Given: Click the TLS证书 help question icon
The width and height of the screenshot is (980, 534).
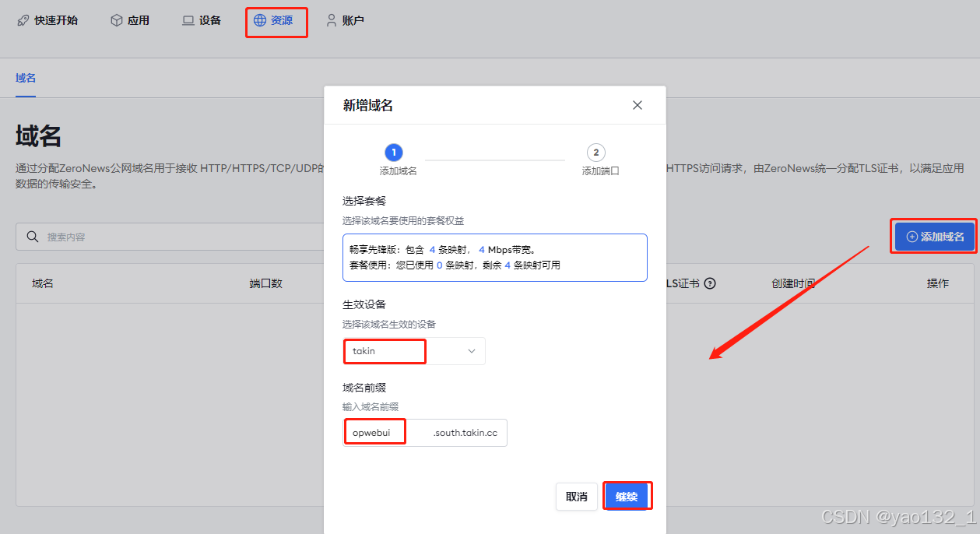Looking at the screenshot, I should [x=710, y=283].
